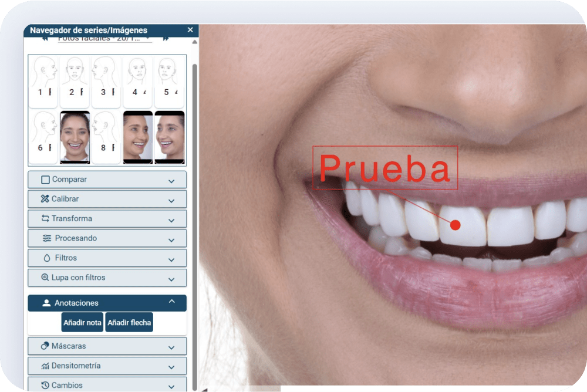Click the Densitometría section label
This screenshot has height=392, width=587.
point(76,366)
